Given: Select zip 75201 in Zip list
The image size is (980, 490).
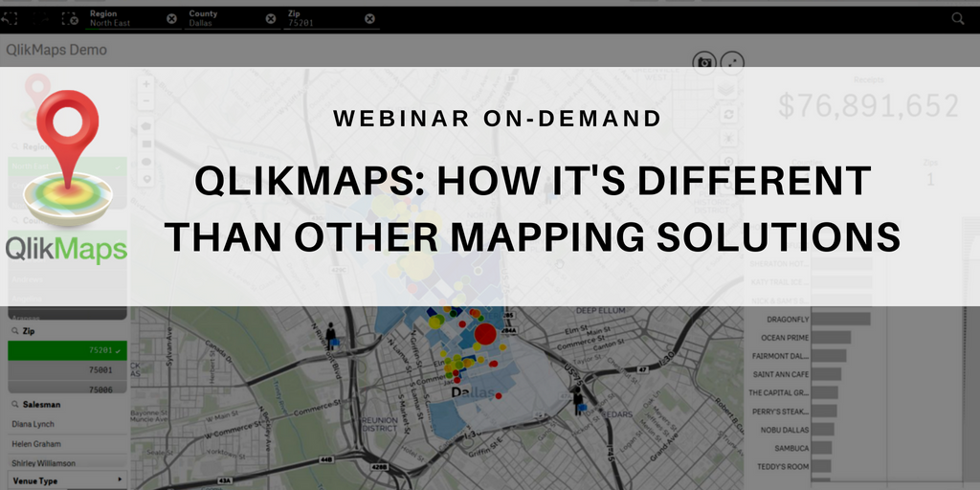Looking at the screenshot, I should 68,350.
